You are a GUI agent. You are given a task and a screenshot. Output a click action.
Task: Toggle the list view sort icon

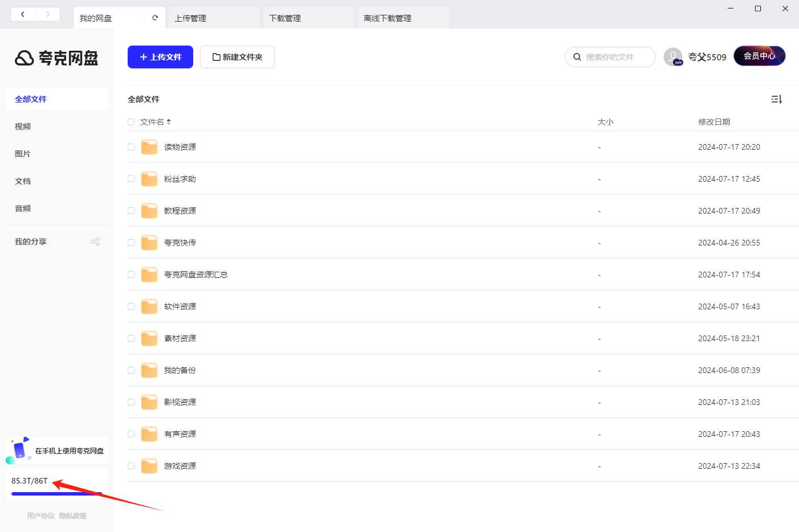(x=777, y=99)
